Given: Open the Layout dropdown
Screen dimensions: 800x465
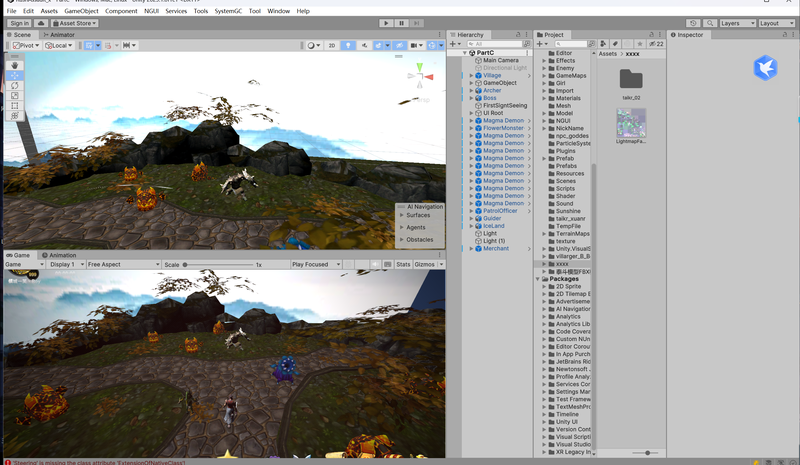Looking at the screenshot, I should 777,23.
